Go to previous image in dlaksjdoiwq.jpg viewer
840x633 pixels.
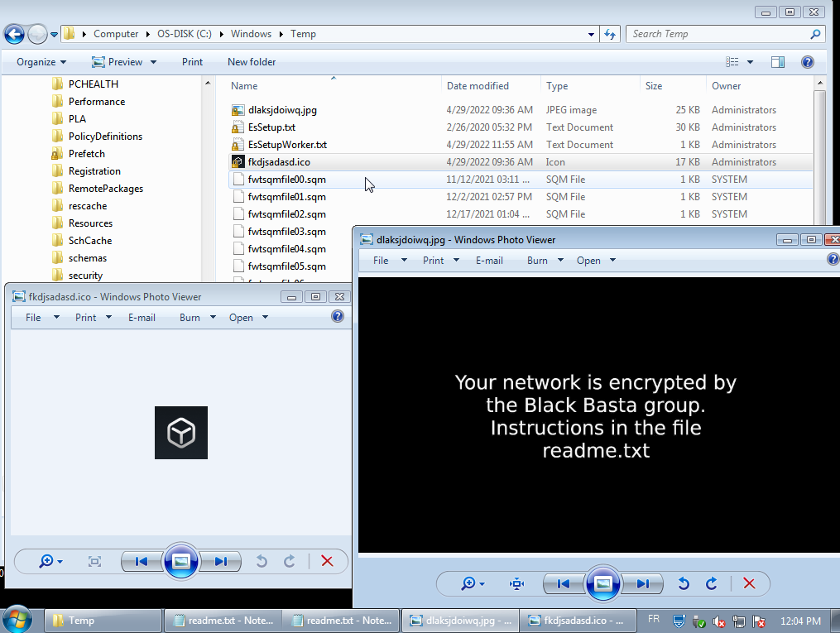(x=564, y=583)
